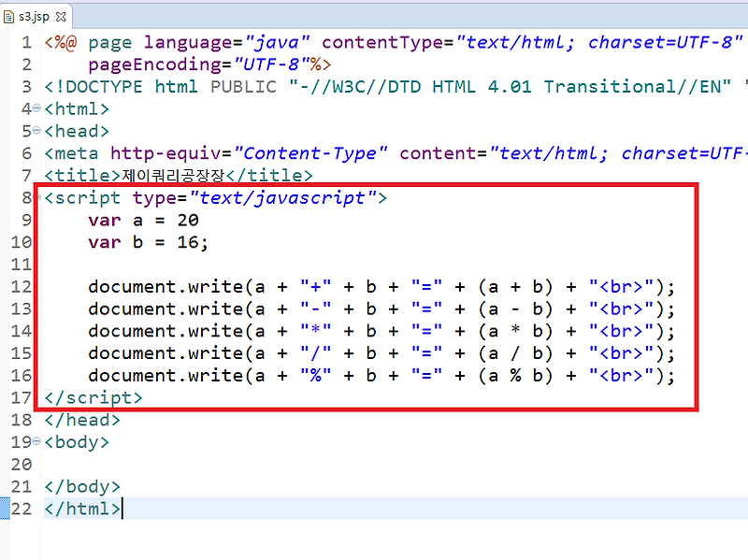Click the closing </head> tag

coord(82,420)
